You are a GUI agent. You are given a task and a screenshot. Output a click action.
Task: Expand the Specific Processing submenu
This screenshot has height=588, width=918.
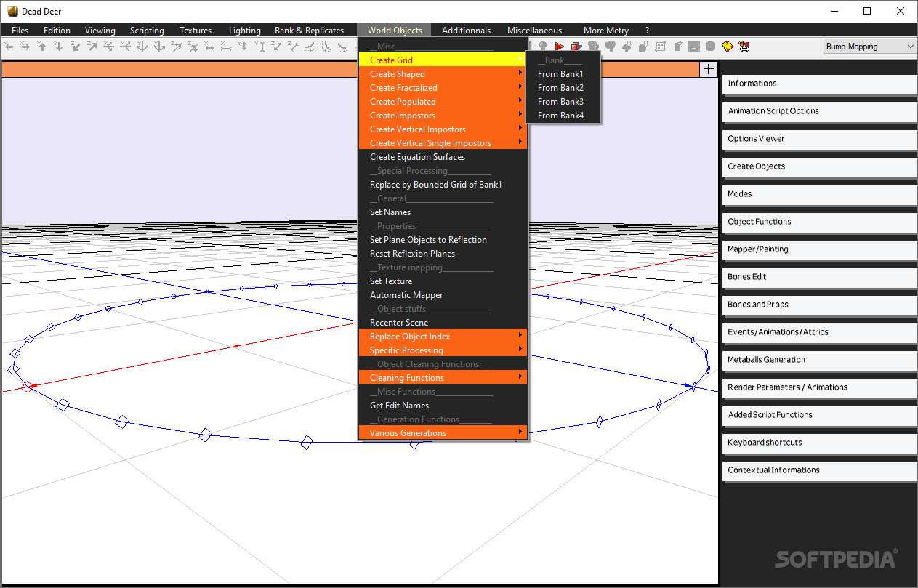pos(443,350)
